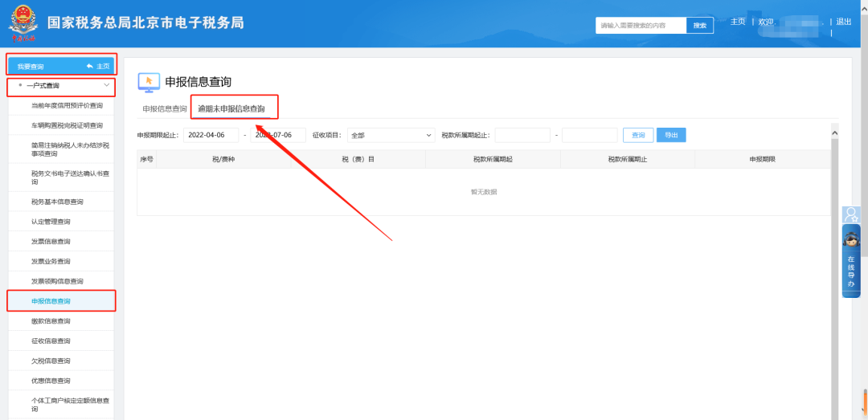Click the blue 导出 export button
868x420 pixels.
671,135
